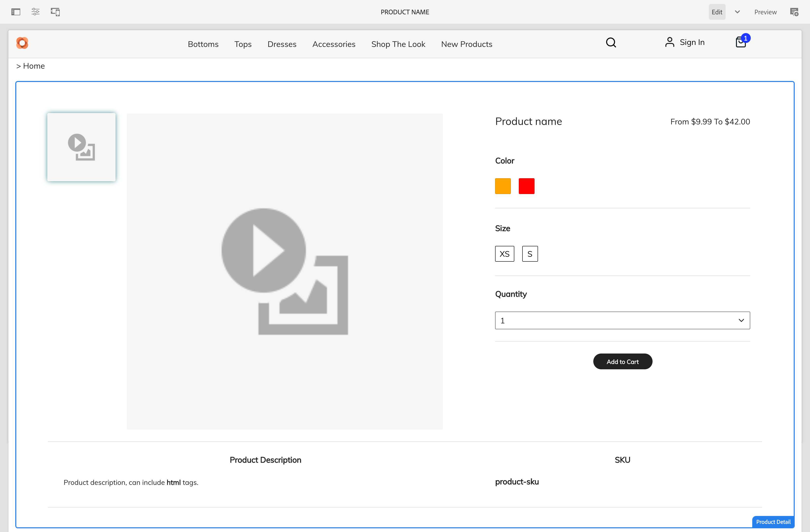Go to Shop The Look
Screen dimensions: 810x532
[398, 44]
